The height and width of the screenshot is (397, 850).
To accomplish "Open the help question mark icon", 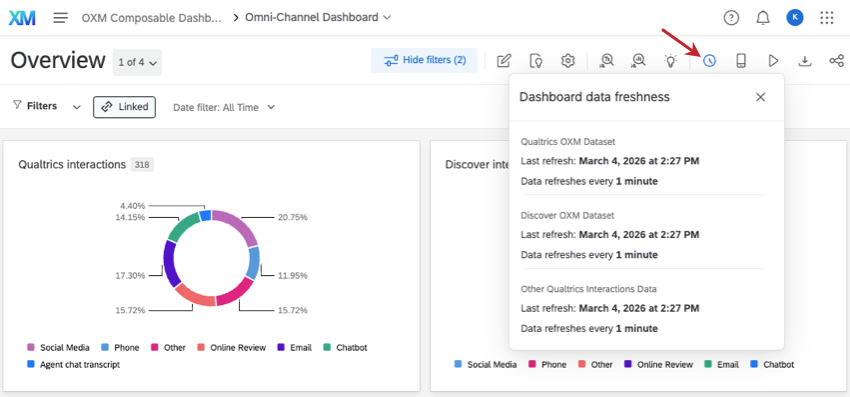I will 731,18.
